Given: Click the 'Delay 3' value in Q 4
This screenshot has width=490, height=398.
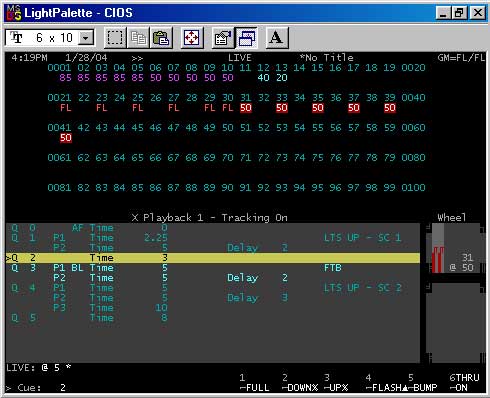Looking at the screenshot, I should (257, 298).
